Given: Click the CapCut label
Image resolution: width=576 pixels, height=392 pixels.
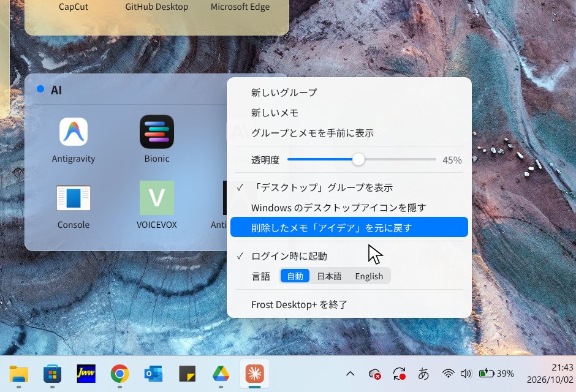Looking at the screenshot, I should (x=74, y=7).
